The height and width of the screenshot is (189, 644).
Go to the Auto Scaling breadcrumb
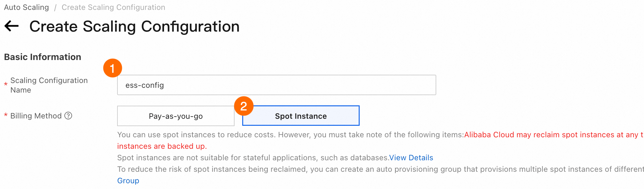pyautogui.click(x=26, y=7)
